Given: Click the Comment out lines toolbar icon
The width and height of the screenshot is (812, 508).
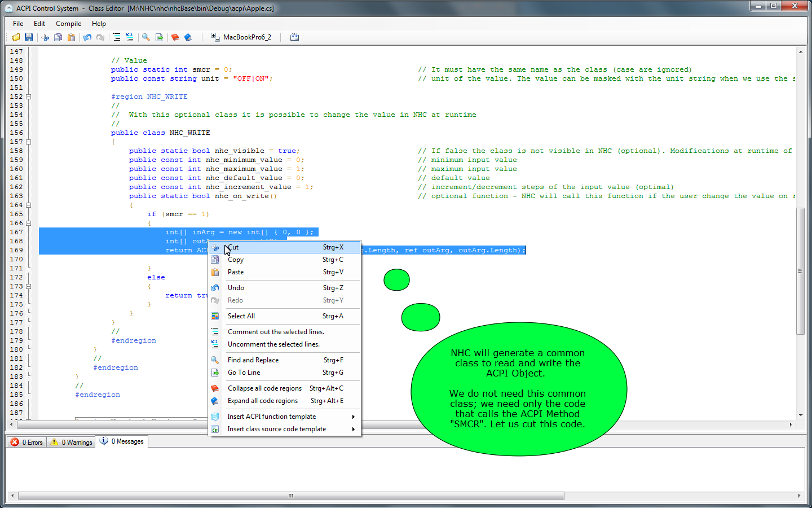Looking at the screenshot, I should click(116, 37).
